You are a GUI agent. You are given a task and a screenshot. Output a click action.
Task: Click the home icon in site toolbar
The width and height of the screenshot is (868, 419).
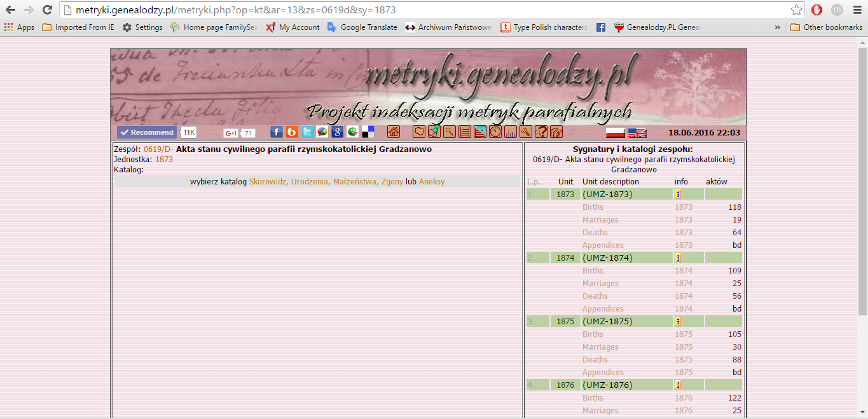click(394, 132)
